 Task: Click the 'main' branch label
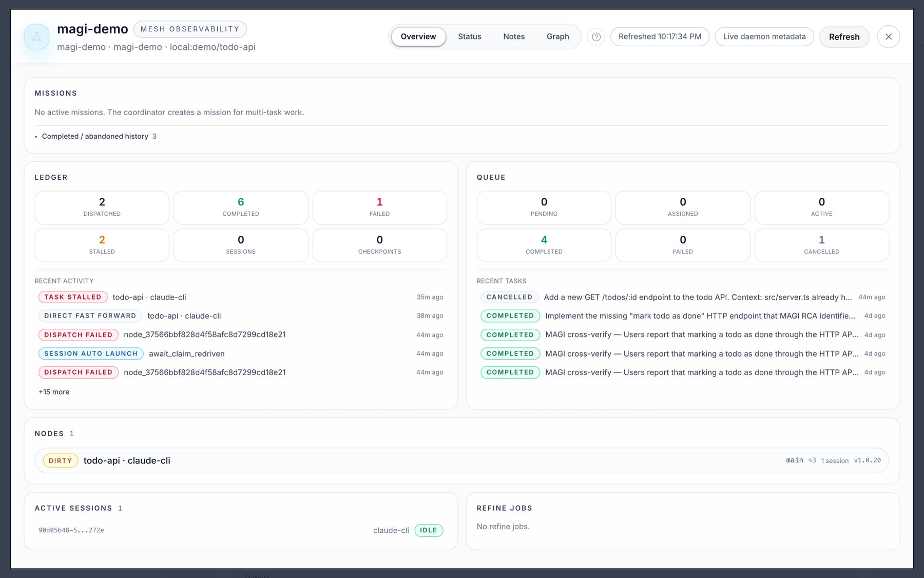click(795, 460)
